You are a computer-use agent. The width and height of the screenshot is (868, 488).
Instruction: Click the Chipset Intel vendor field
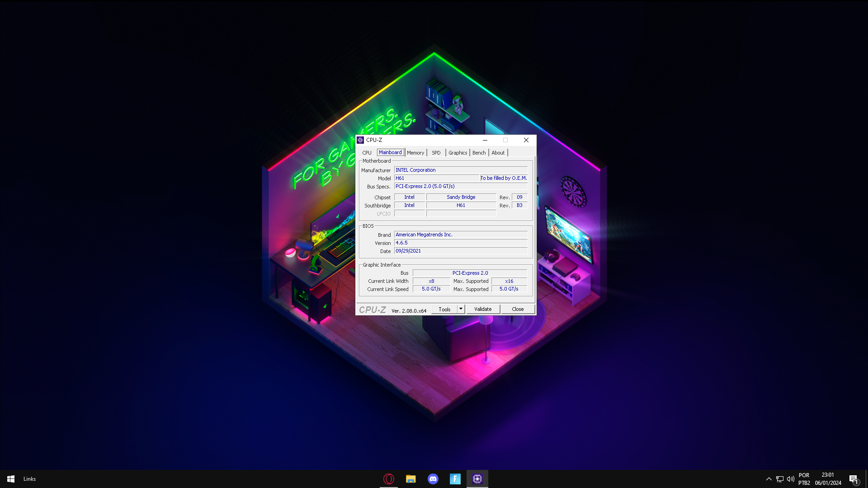tap(410, 197)
